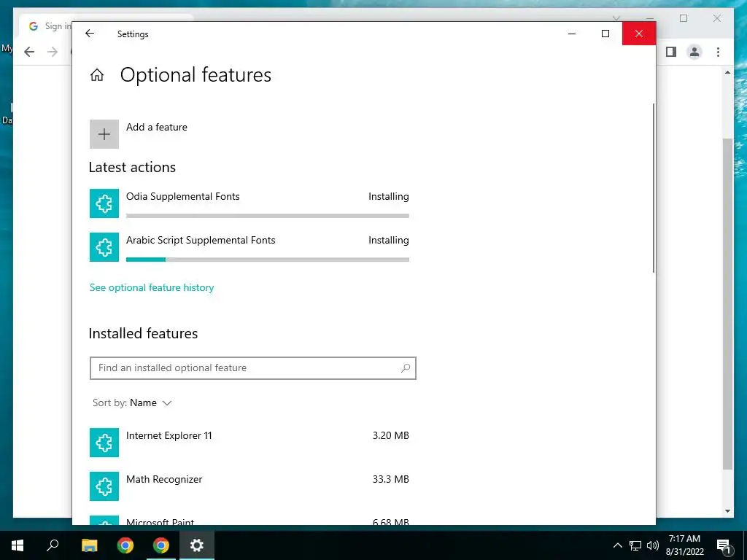Select the Math Recognizer feature icon

click(104, 486)
